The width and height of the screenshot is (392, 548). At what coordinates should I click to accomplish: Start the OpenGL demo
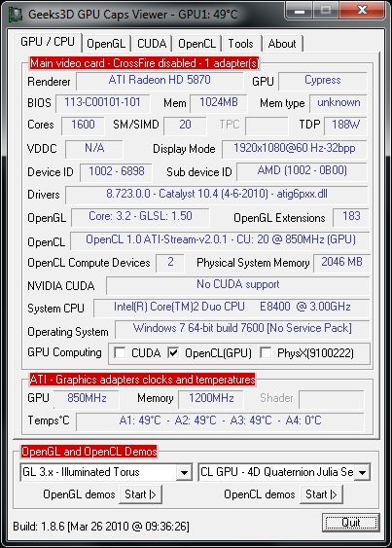tap(140, 494)
